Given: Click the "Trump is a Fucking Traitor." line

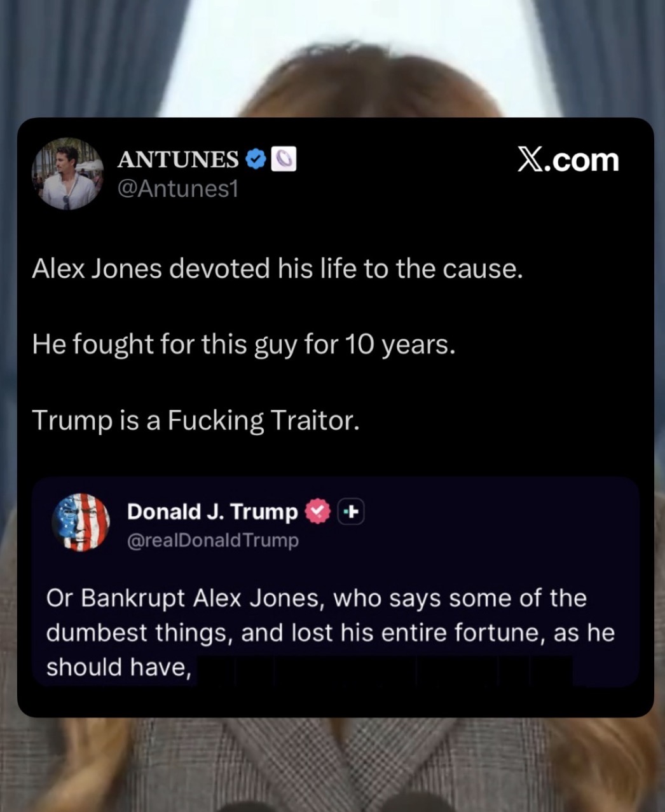Looking at the screenshot, I should (196, 421).
